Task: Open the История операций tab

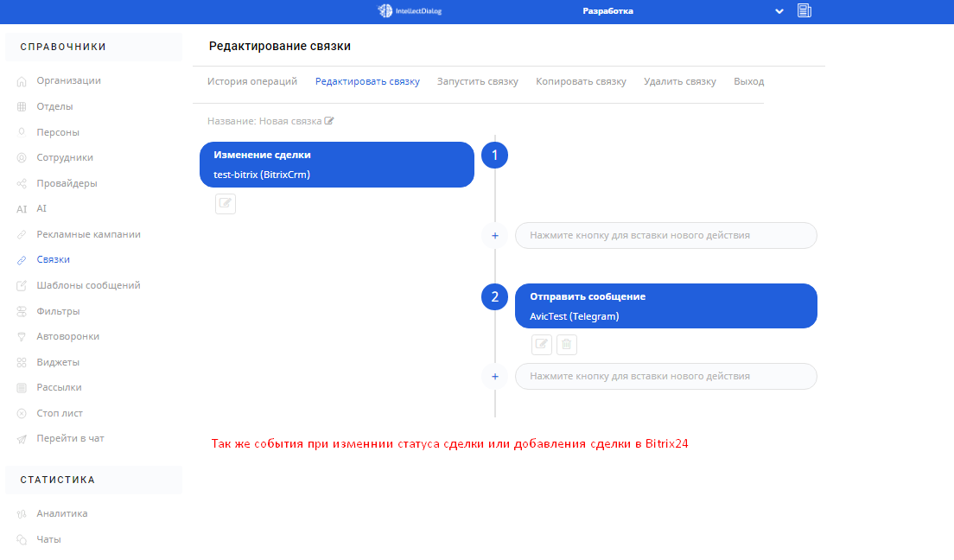Action: pyautogui.click(x=251, y=81)
